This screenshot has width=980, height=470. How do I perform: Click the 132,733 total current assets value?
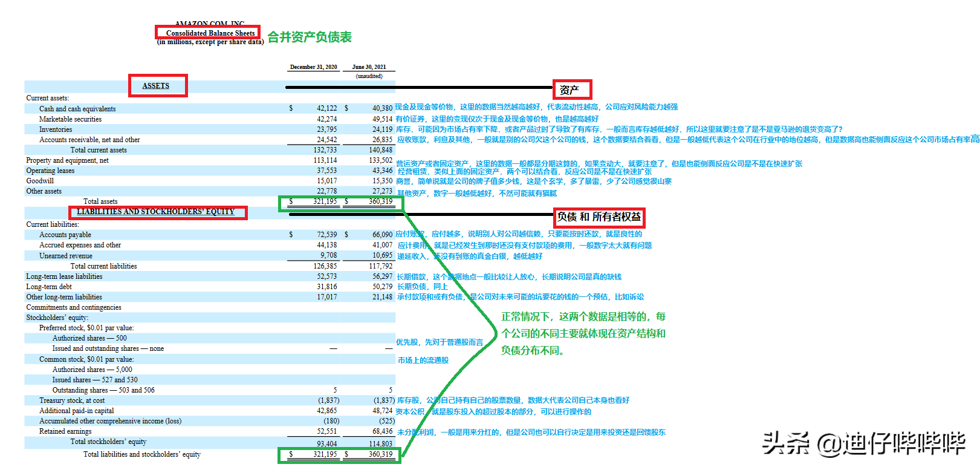[325, 150]
